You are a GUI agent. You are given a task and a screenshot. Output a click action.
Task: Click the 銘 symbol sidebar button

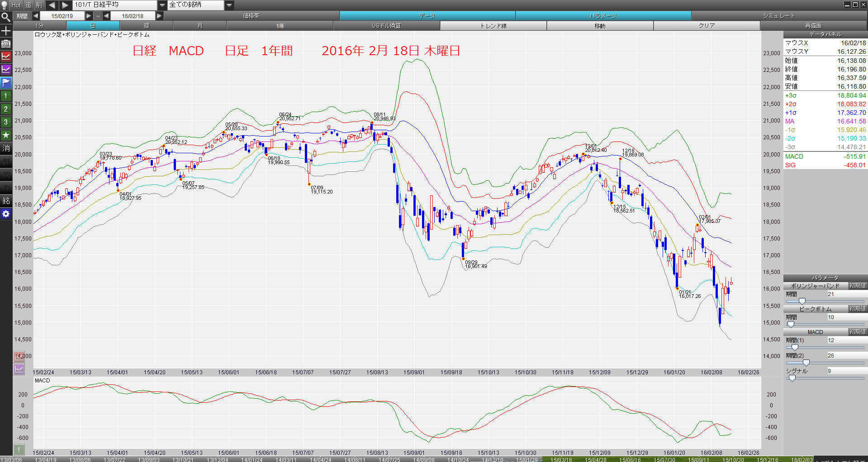tap(6, 200)
